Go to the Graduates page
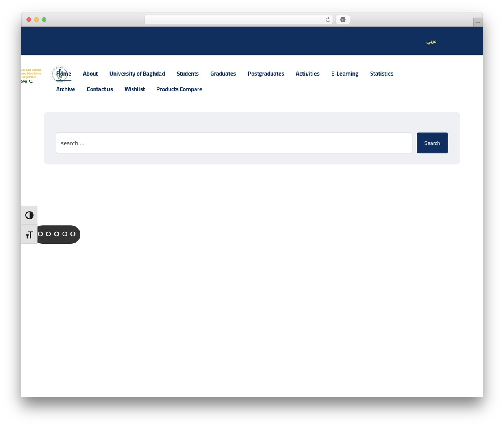 tap(223, 74)
